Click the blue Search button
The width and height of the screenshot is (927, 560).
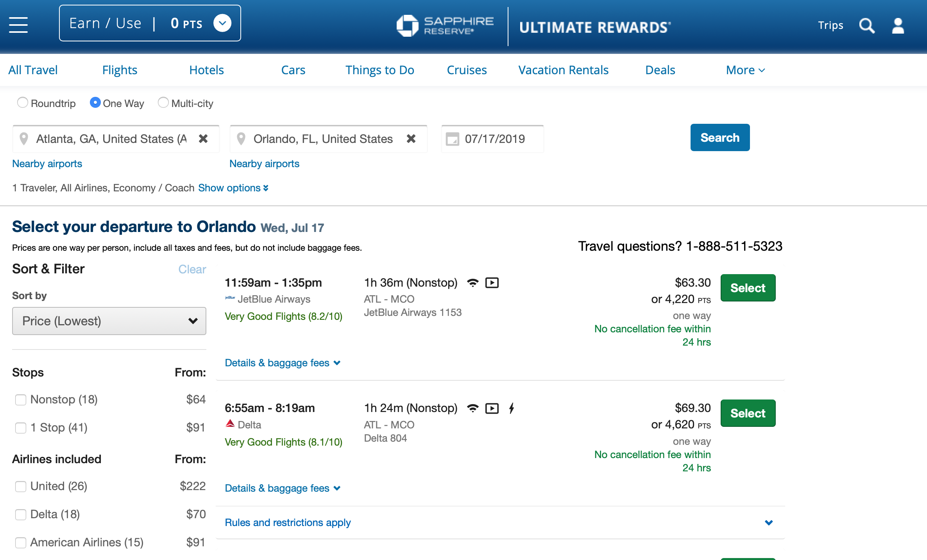coord(720,137)
